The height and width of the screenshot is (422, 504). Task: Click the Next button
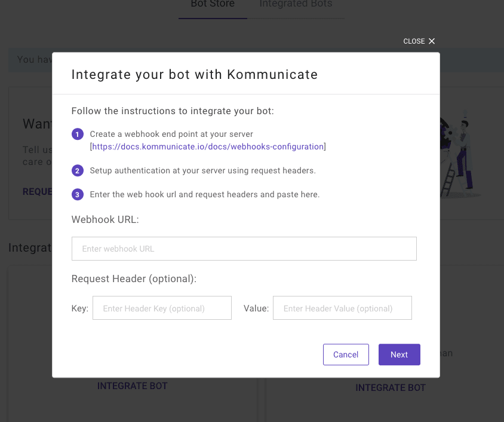399,354
